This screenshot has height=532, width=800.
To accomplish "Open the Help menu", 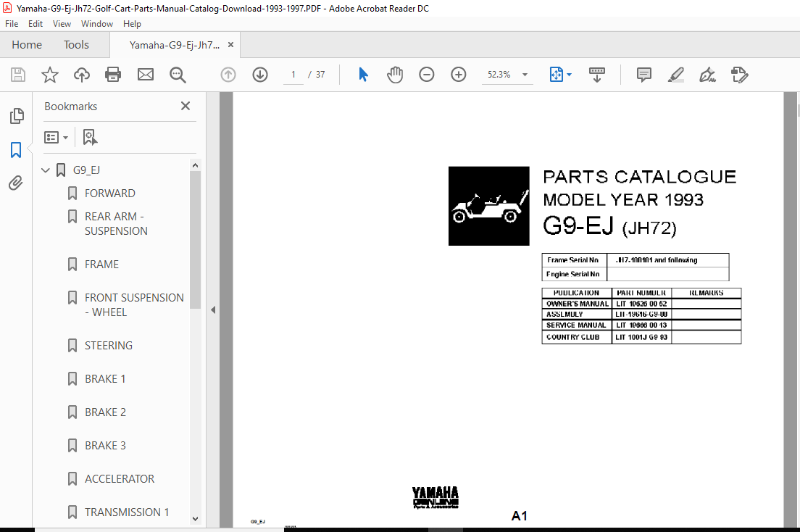I will pyautogui.click(x=132, y=24).
